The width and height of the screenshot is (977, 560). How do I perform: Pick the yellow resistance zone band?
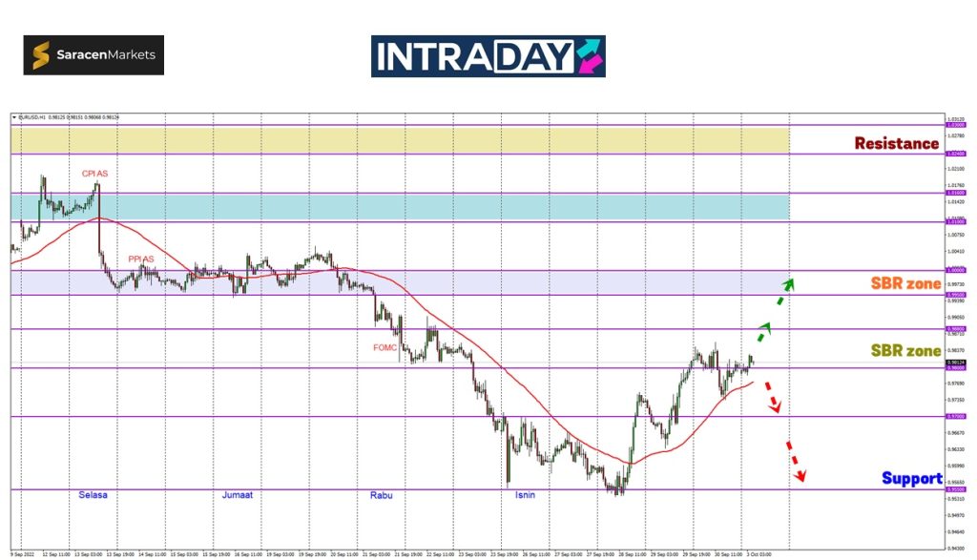pyautogui.click(x=401, y=139)
